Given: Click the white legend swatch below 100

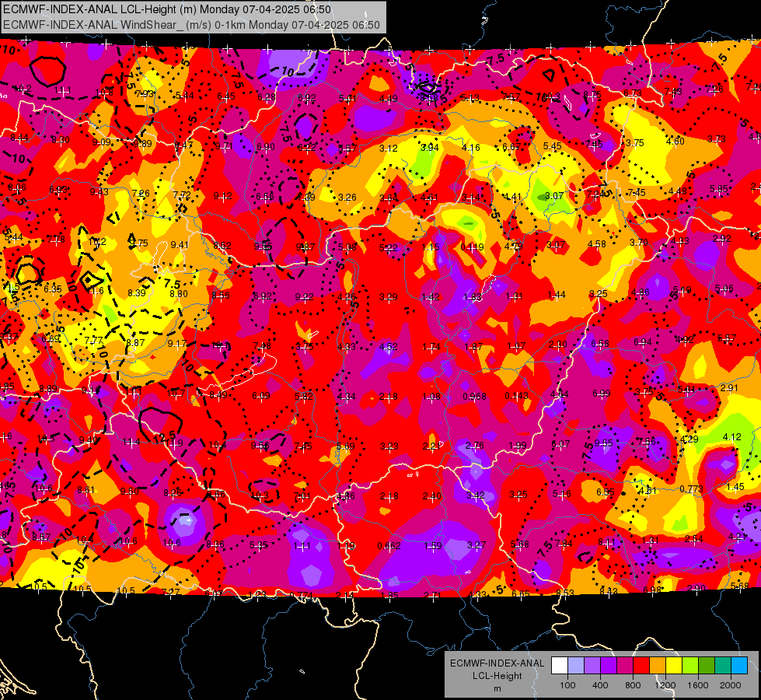Looking at the screenshot, I should (x=560, y=666).
